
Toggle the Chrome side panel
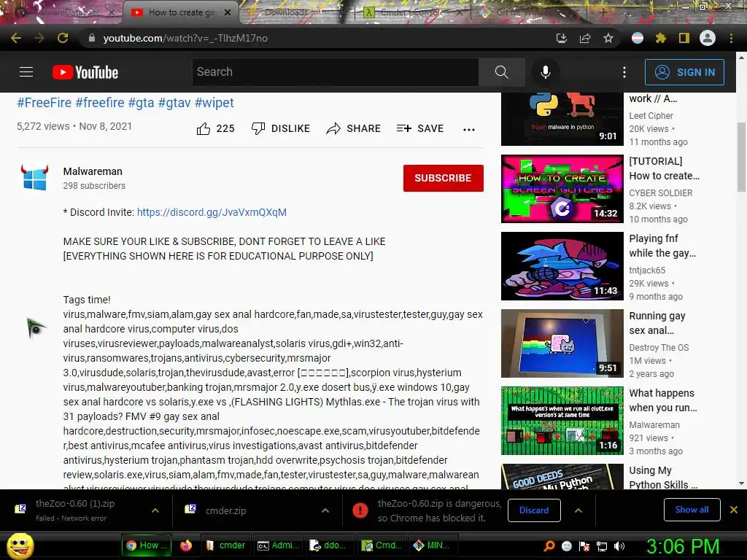[684, 38]
